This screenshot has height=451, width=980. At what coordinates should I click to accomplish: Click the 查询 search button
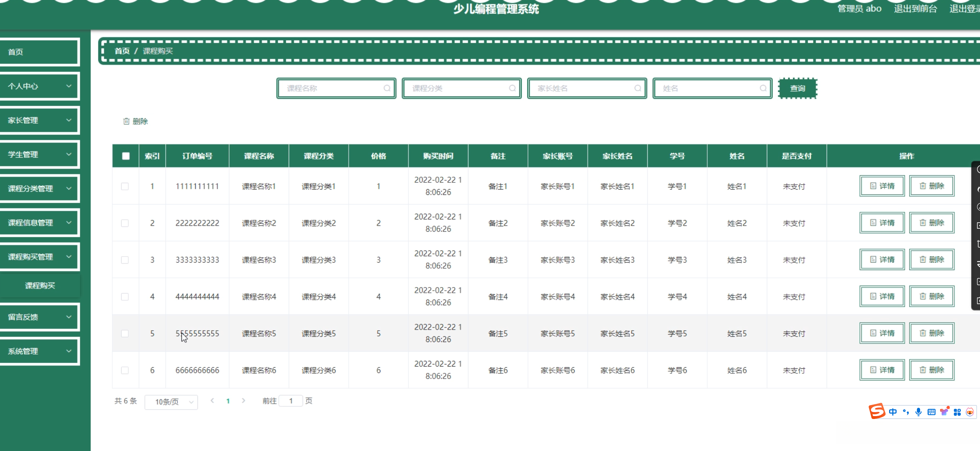797,88
